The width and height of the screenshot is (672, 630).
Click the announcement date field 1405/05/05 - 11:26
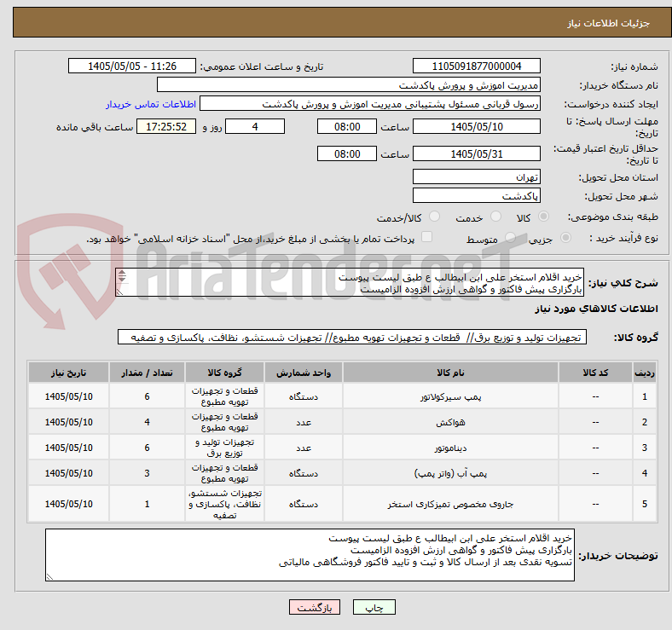[132, 66]
